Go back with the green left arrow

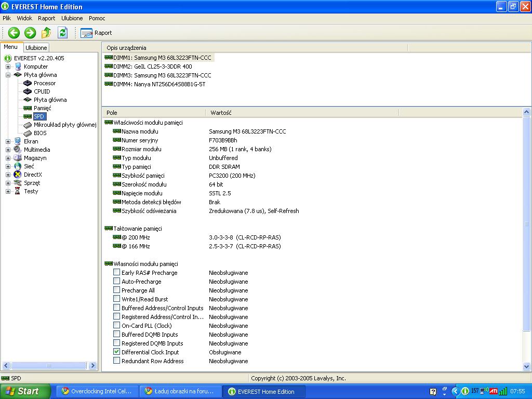coord(14,33)
